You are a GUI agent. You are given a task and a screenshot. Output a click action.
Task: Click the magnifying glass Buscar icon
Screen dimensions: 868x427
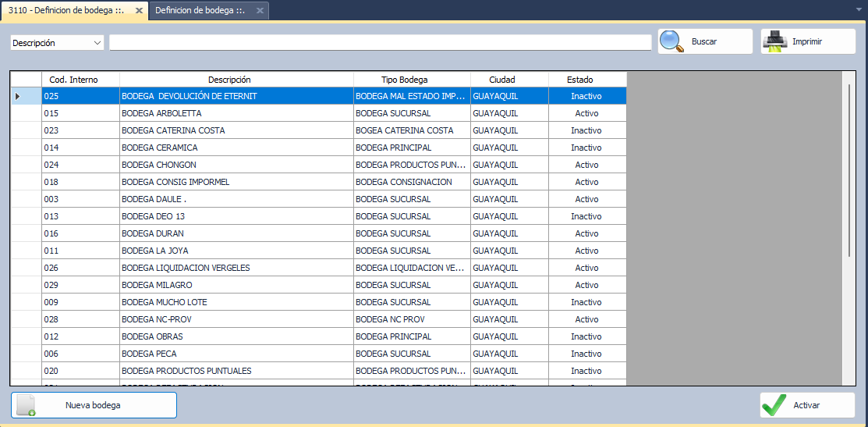click(x=671, y=41)
